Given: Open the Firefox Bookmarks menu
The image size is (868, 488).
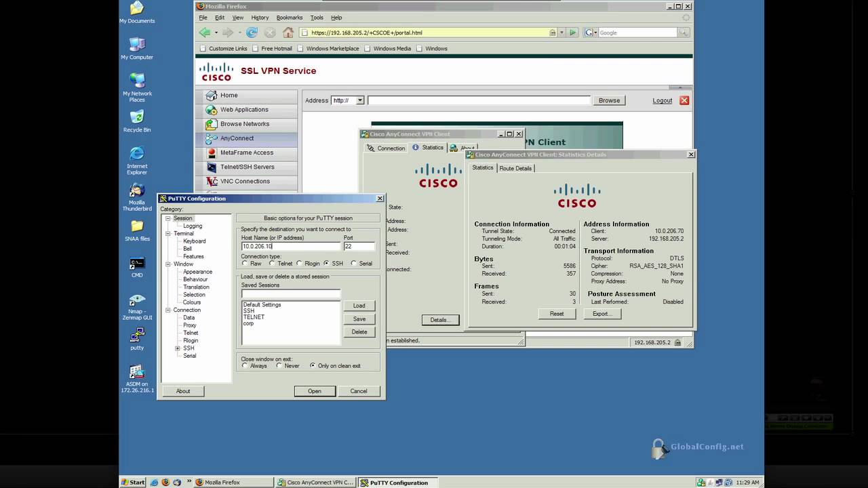Looking at the screenshot, I should click(x=290, y=18).
